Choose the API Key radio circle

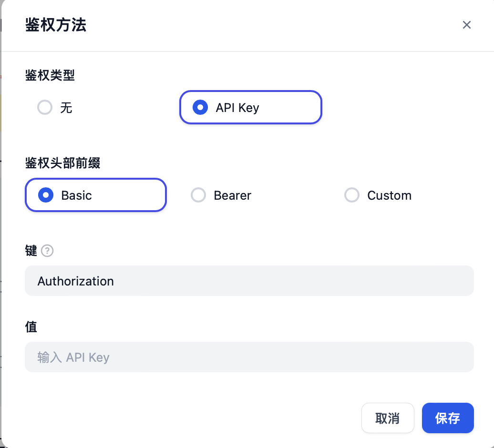tap(200, 107)
